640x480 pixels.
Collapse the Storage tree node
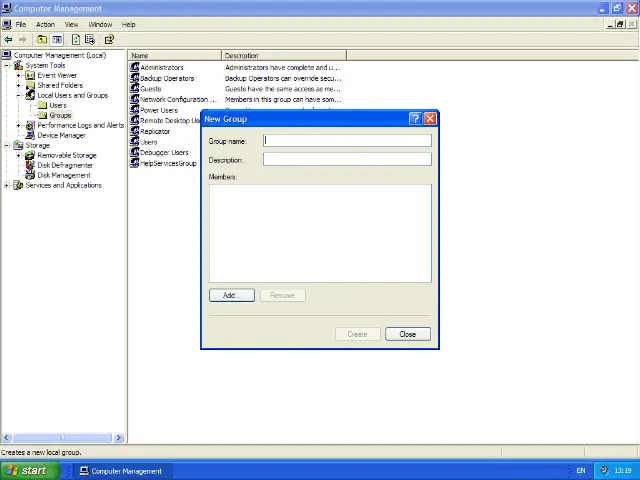click(7, 145)
